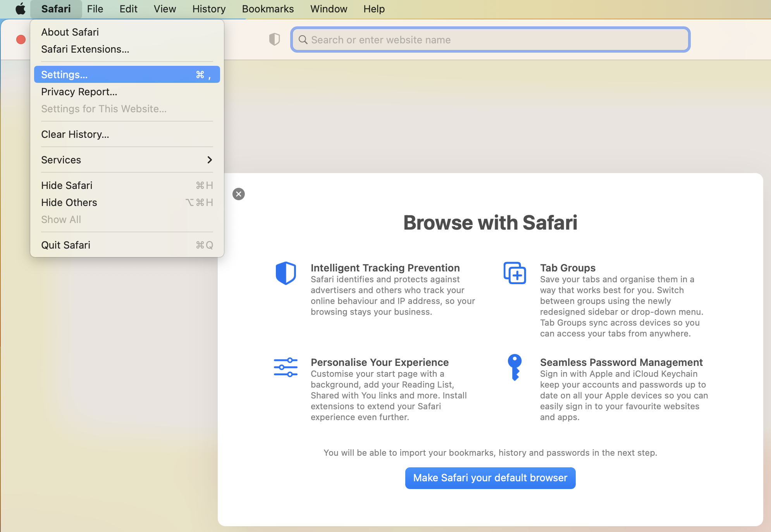The width and height of the screenshot is (771, 532).
Task: Expand the Services submenu
Action: click(x=127, y=160)
